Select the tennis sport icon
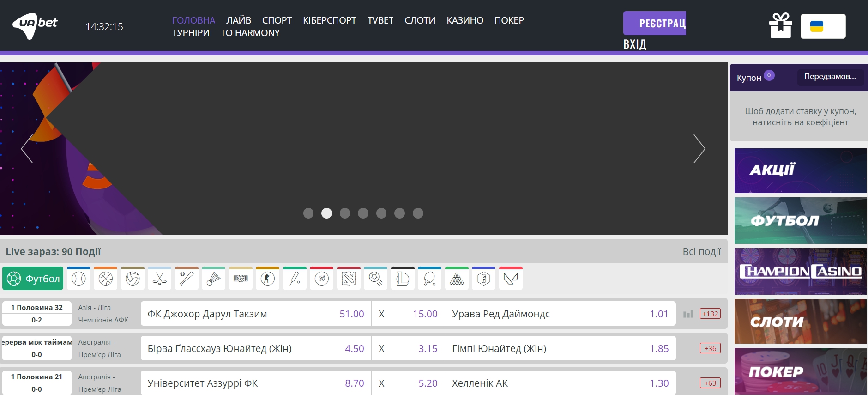The width and height of the screenshot is (868, 395). (x=78, y=279)
